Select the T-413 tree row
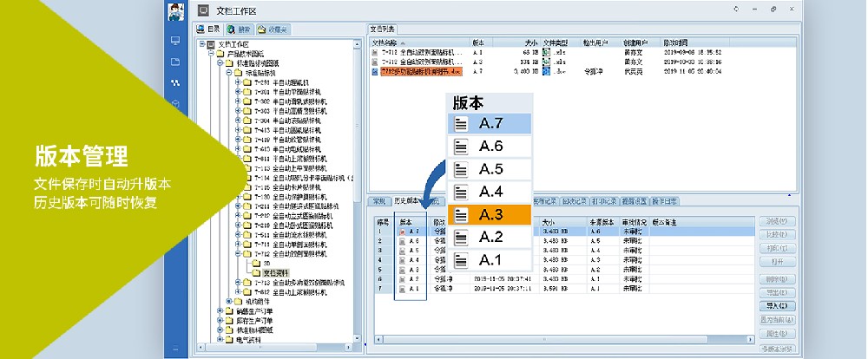The height and width of the screenshot is (359, 868). pyautogui.click(x=286, y=130)
